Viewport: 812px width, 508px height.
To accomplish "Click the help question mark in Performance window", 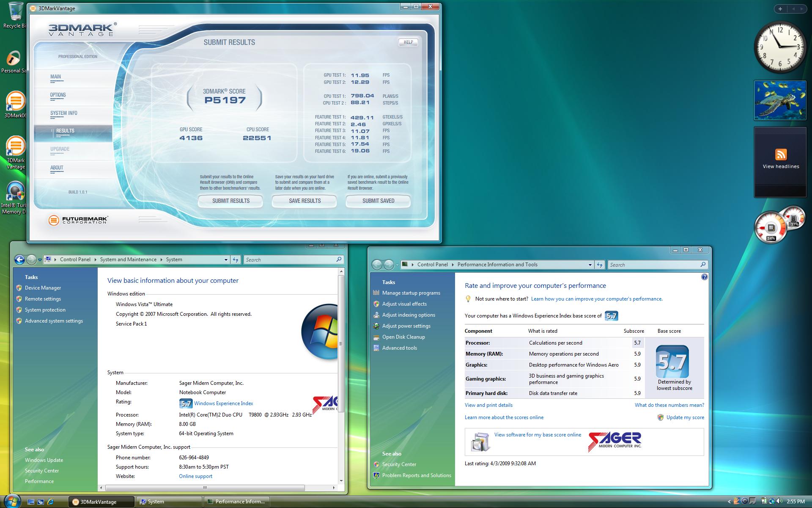I will (x=704, y=277).
